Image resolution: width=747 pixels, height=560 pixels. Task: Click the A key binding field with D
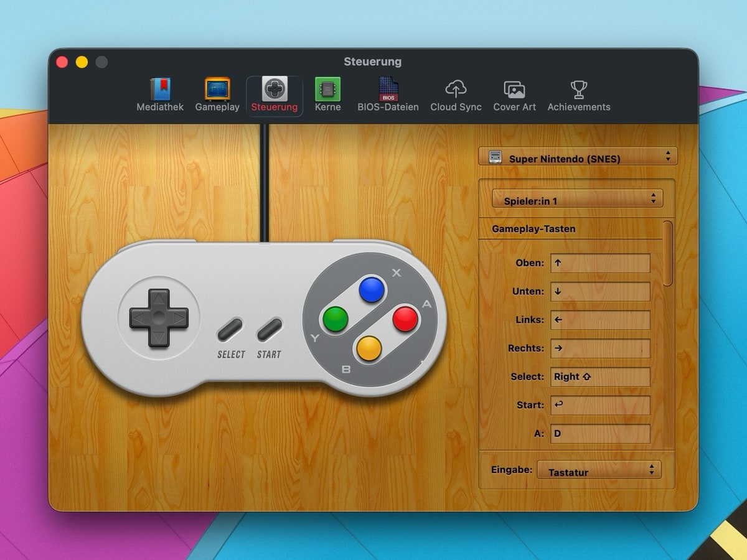click(x=600, y=434)
